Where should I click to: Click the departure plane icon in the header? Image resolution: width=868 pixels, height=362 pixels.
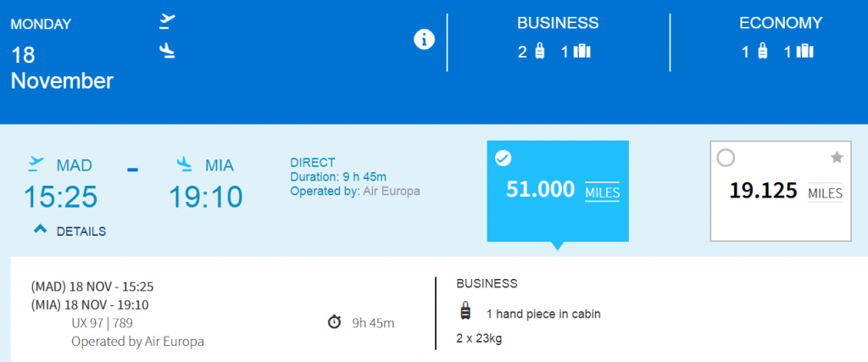pyautogui.click(x=167, y=21)
